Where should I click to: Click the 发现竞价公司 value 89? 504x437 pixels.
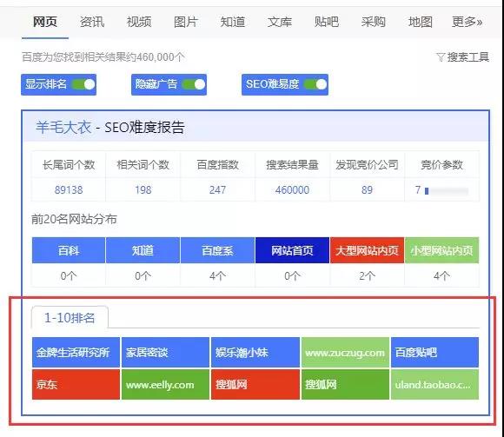(x=367, y=190)
